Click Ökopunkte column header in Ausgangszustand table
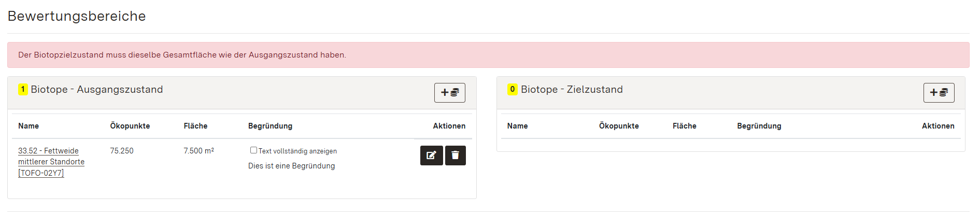Image resolution: width=980 pixels, height=212 pixels. click(130, 126)
